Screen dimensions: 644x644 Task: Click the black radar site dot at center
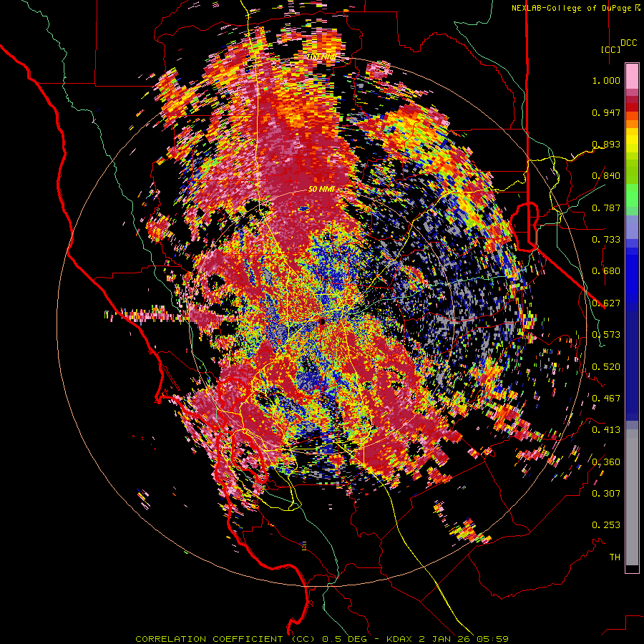[x=322, y=321]
